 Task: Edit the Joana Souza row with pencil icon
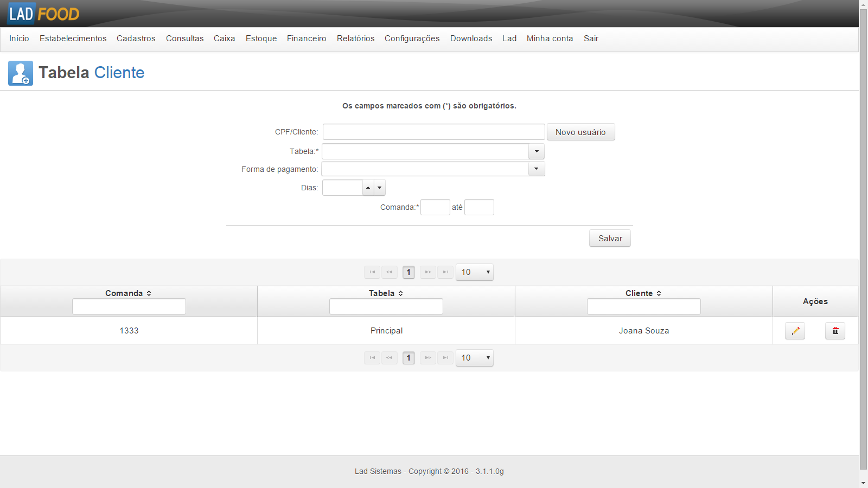pyautogui.click(x=795, y=331)
